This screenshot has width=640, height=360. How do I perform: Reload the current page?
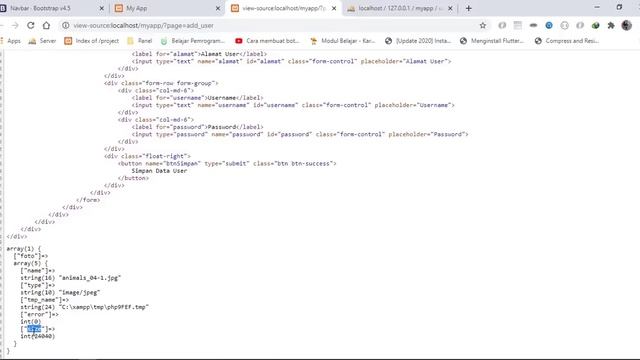pyautogui.click(x=31, y=25)
